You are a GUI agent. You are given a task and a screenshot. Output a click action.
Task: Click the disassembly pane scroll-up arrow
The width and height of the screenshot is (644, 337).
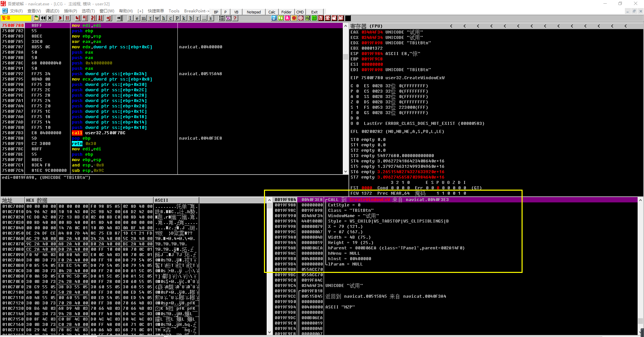tap(345, 26)
